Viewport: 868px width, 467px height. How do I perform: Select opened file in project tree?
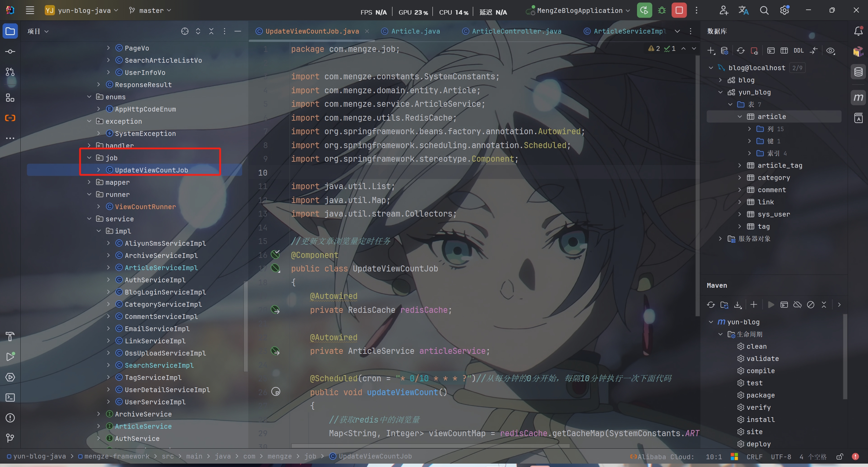[x=185, y=31]
